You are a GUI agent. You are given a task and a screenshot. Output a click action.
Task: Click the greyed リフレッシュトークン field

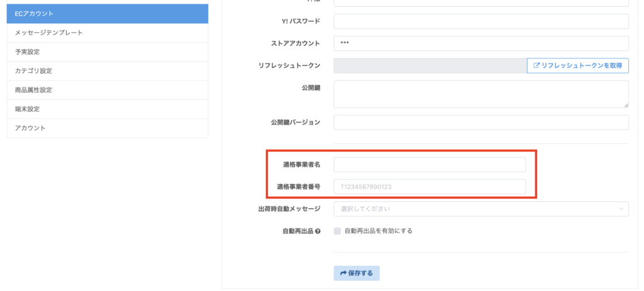tap(430, 65)
